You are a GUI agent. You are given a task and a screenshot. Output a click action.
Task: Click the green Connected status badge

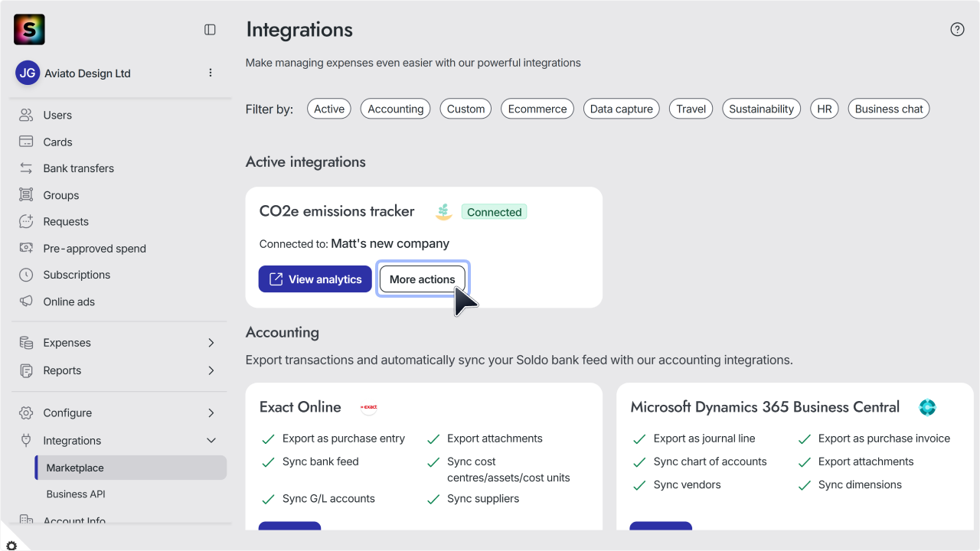tap(494, 212)
